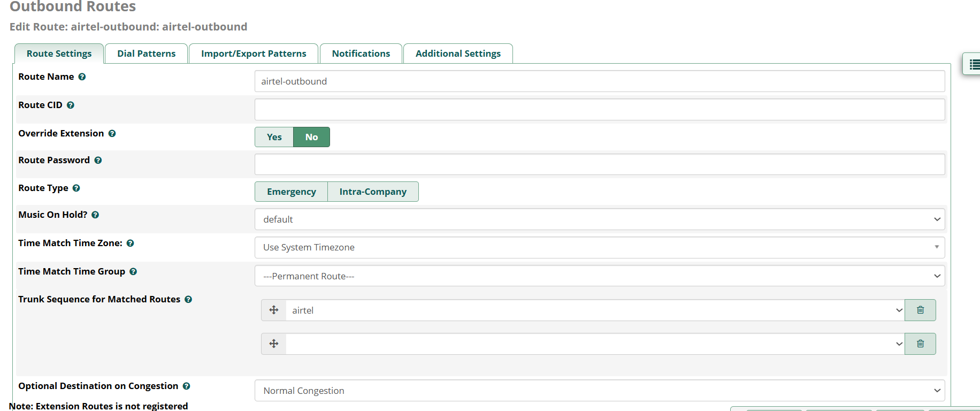Click the 'Optional Destination on Congestion' label
The image size is (980, 411).
coord(98,386)
